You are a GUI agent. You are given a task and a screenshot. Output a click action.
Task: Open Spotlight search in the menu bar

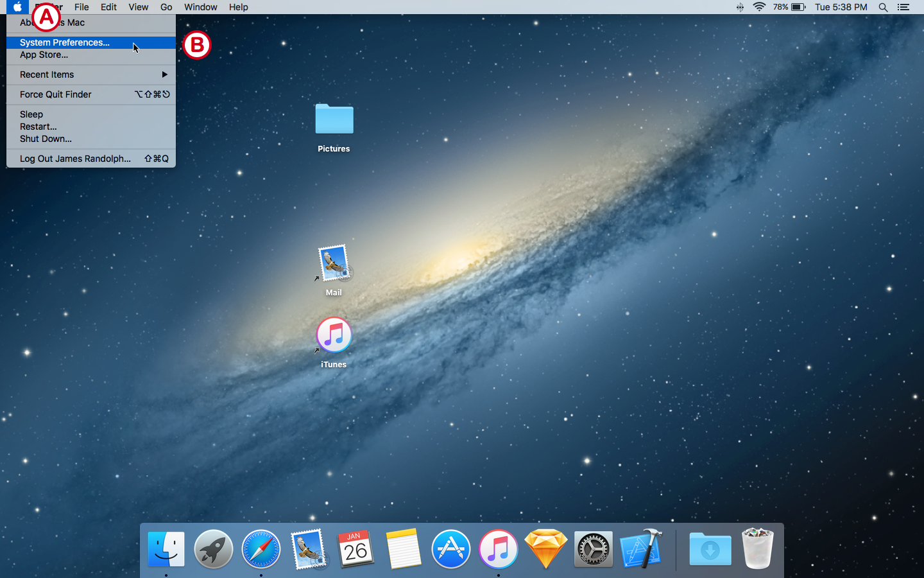(884, 7)
